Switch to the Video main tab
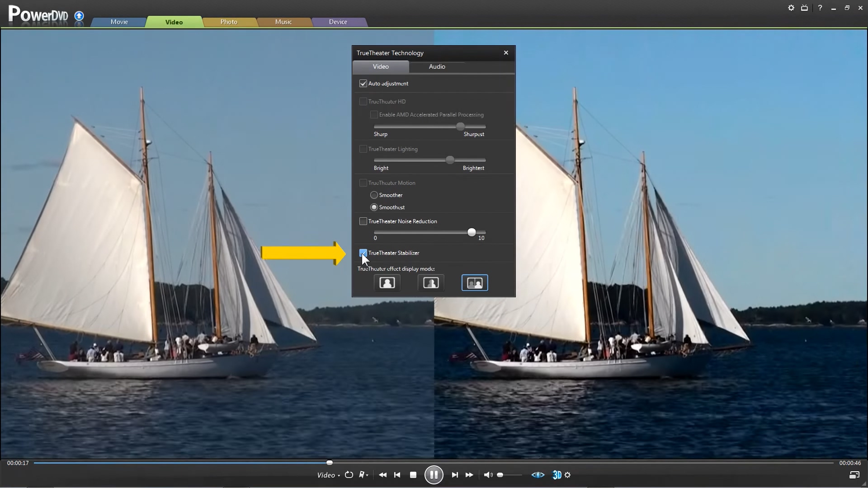This screenshot has height=488, width=868. click(174, 22)
